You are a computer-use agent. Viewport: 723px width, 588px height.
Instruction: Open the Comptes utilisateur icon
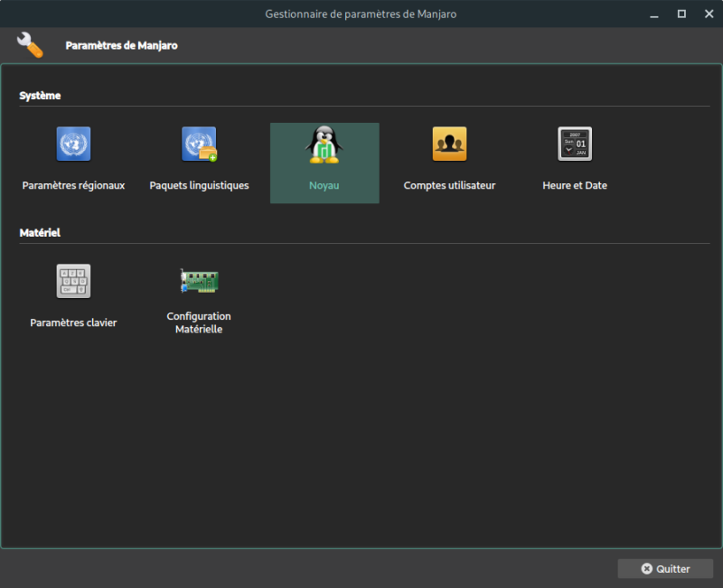449,144
